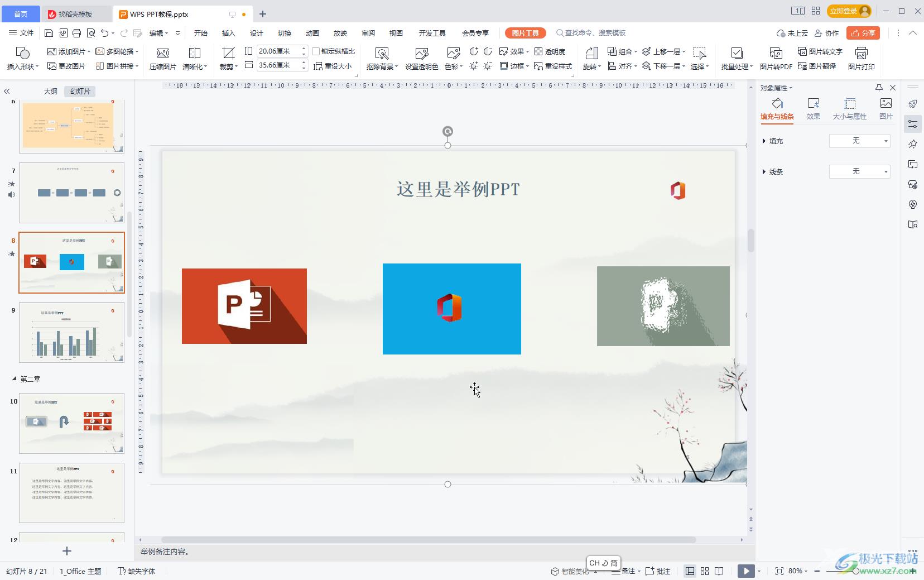Select slide 9 thumbnail with bar chart

pos(71,333)
